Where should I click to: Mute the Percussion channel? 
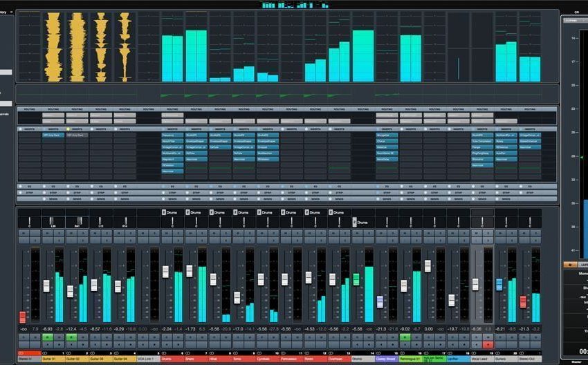(286, 233)
